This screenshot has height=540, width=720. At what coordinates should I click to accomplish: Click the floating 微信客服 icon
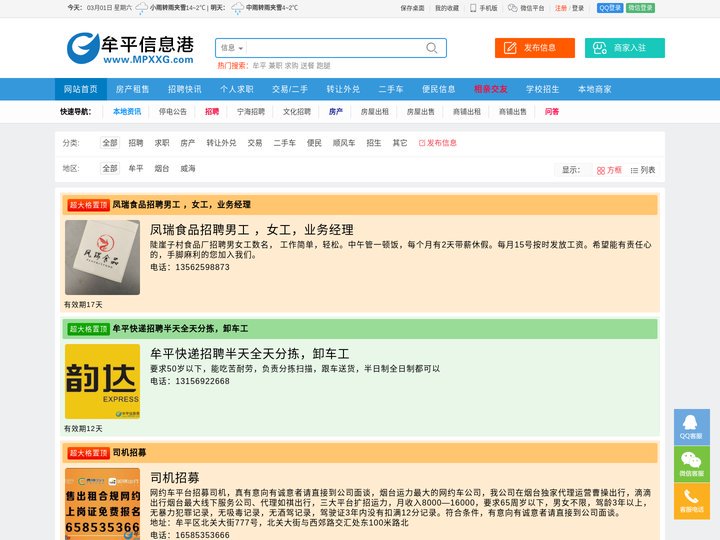click(x=692, y=464)
